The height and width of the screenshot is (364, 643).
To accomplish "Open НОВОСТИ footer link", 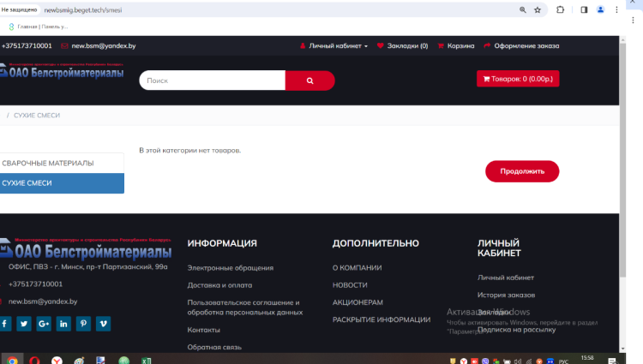I will click(350, 285).
